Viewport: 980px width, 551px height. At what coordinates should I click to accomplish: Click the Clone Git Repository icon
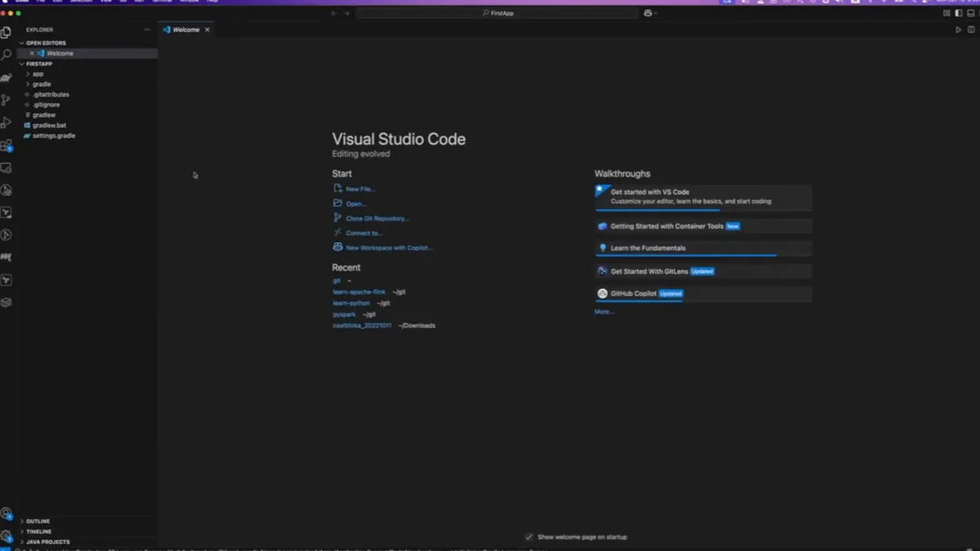tap(337, 218)
